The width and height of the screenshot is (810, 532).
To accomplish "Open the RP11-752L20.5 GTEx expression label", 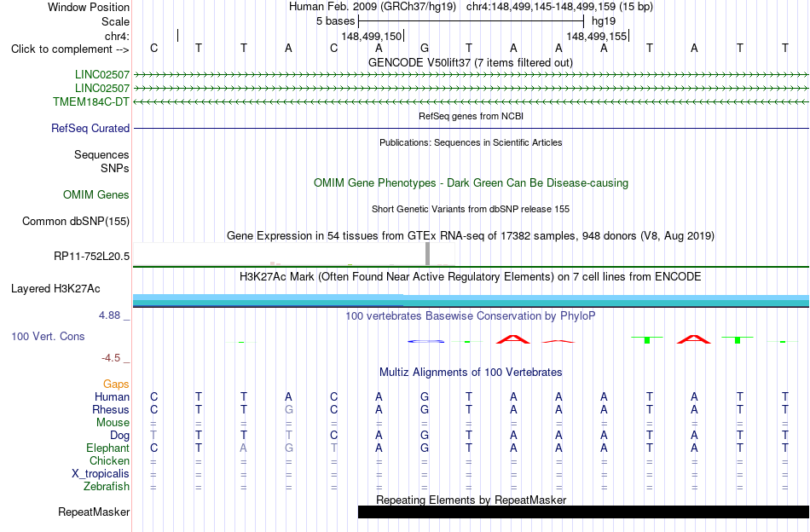I will click(92, 256).
